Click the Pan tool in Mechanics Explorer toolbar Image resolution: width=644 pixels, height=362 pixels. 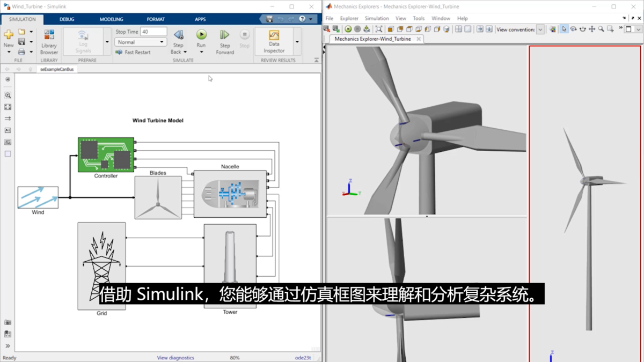coord(591,29)
